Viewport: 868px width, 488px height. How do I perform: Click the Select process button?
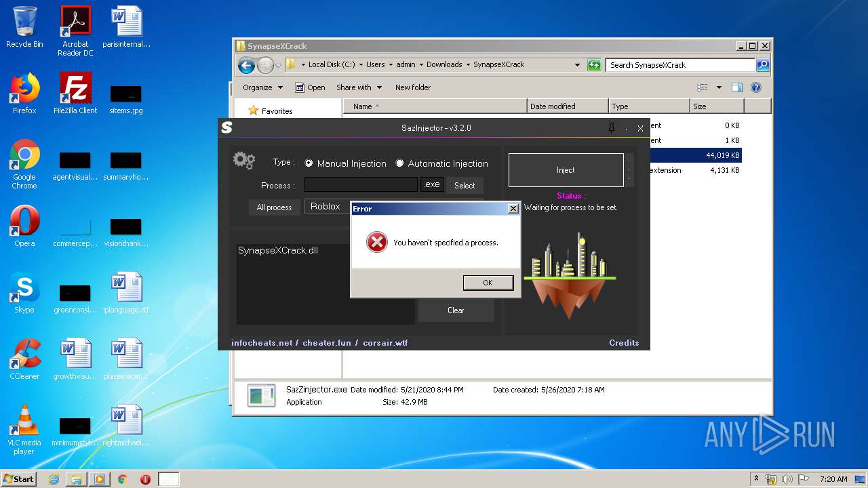(x=465, y=185)
